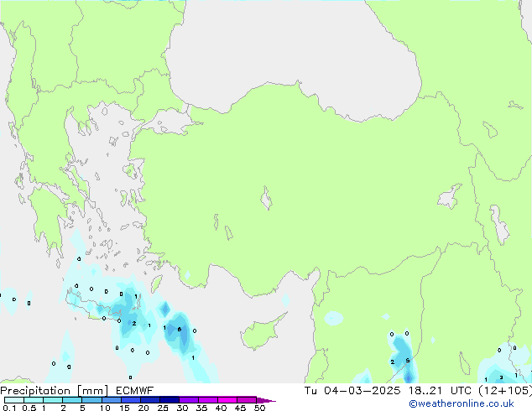
Task: Pick the 0.5–1 mm legend swatch
Action: point(34,400)
